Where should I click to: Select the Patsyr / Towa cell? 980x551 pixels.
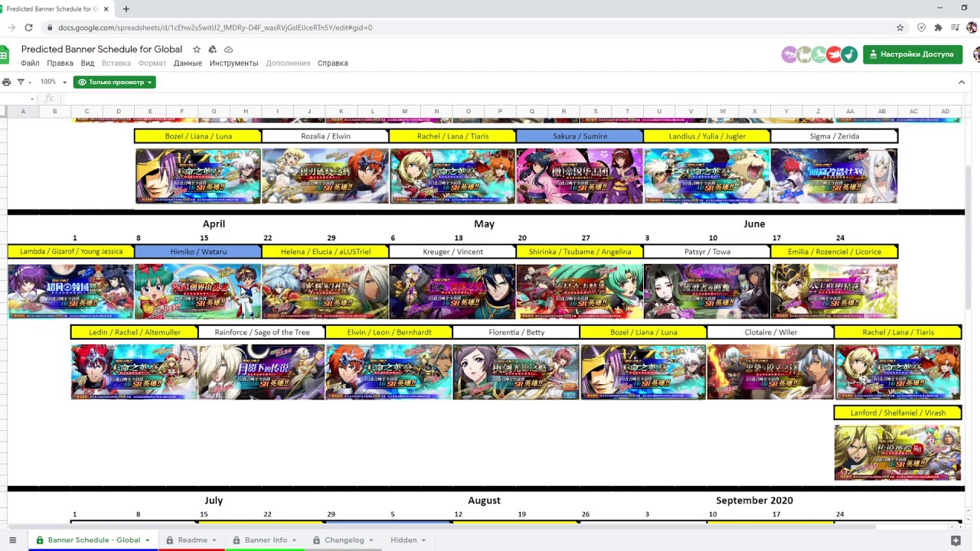(x=707, y=252)
